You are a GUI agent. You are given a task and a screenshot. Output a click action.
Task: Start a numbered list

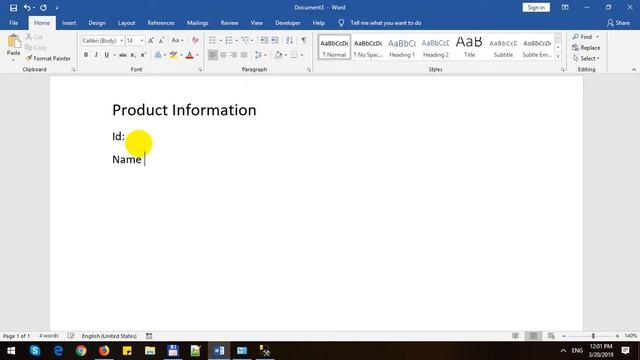(x=229, y=40)
